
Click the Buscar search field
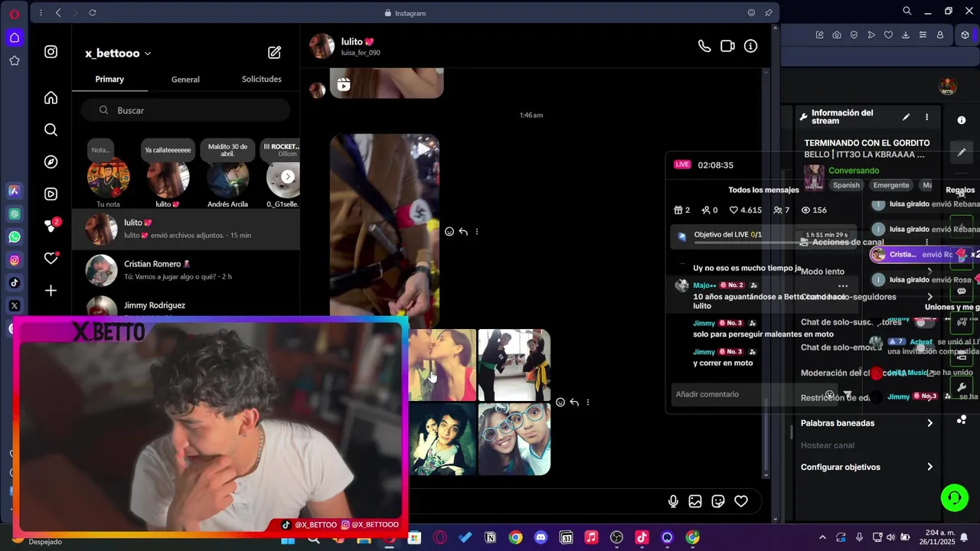point(185,110)
